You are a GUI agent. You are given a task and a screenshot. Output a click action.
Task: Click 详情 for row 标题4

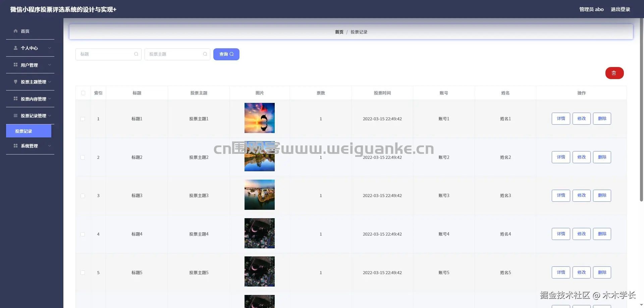point(561,234)
